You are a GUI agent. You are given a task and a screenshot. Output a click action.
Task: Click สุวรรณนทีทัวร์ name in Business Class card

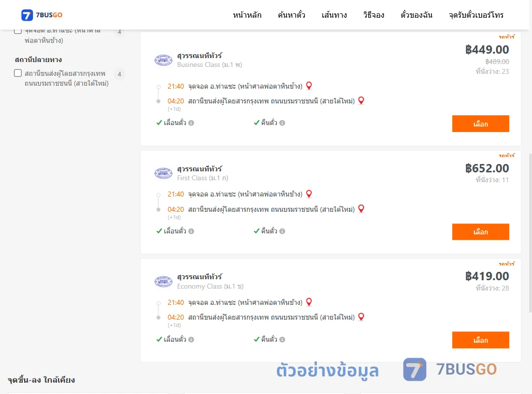click(199, 55)
